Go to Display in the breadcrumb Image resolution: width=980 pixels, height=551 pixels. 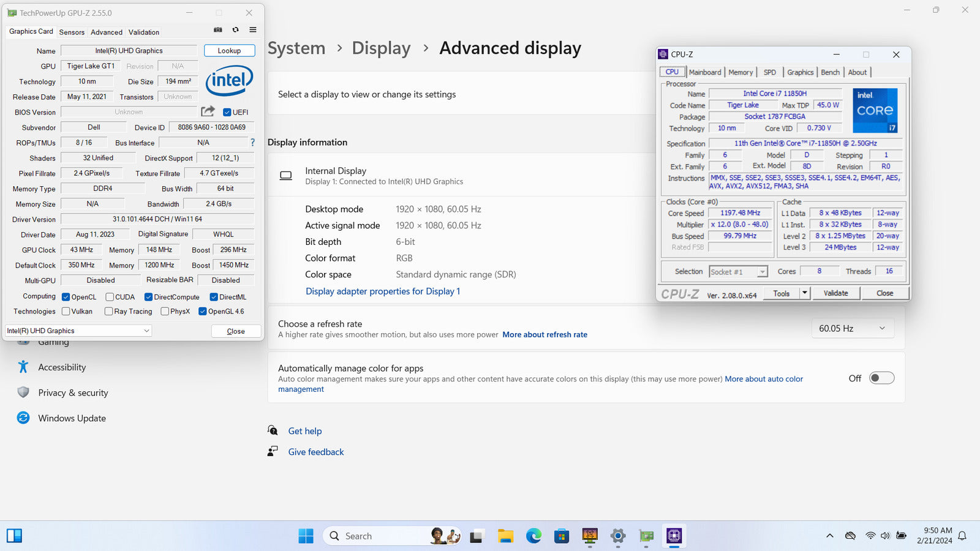click(381, 48)
